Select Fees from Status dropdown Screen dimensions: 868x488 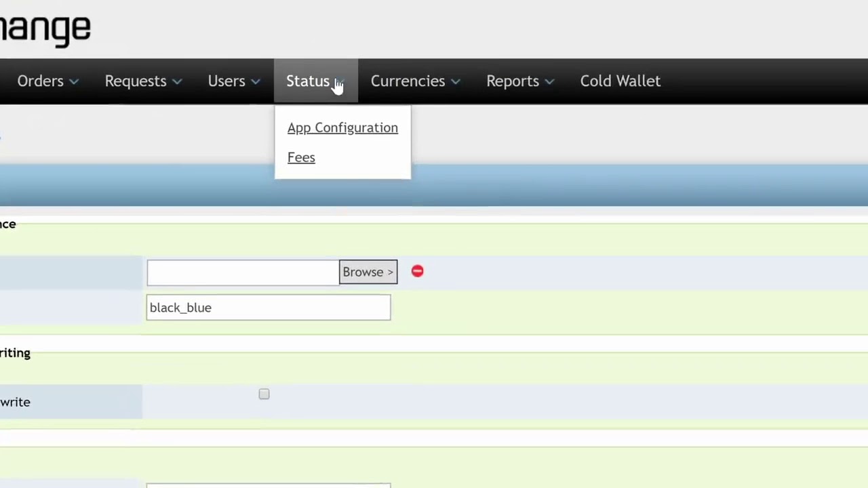(x=301, y=157)
